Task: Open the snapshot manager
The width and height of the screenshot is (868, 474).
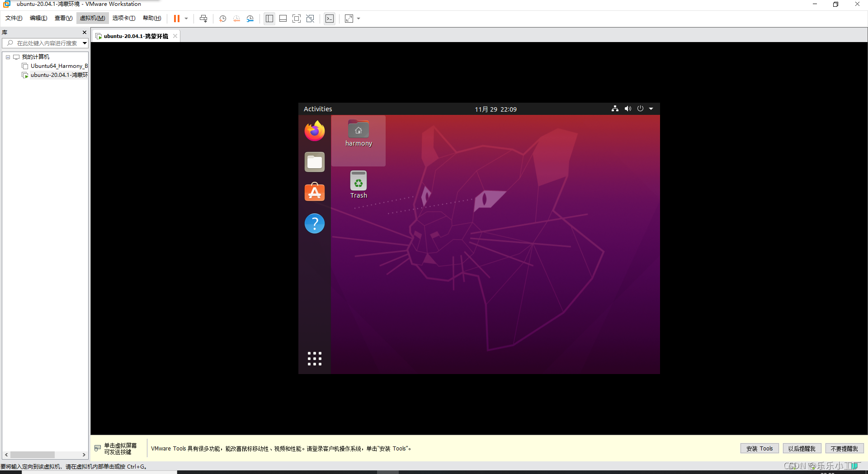Action: pos(250,19)
